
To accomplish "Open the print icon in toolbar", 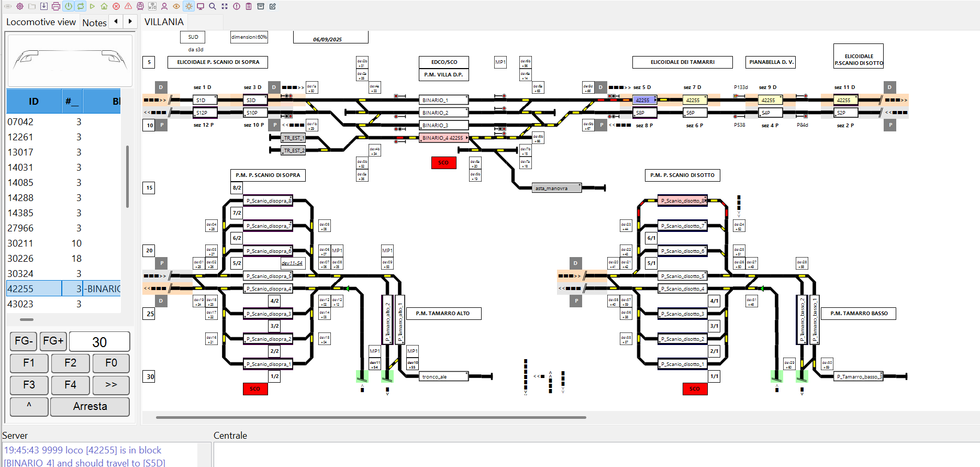I will [56, 6].
